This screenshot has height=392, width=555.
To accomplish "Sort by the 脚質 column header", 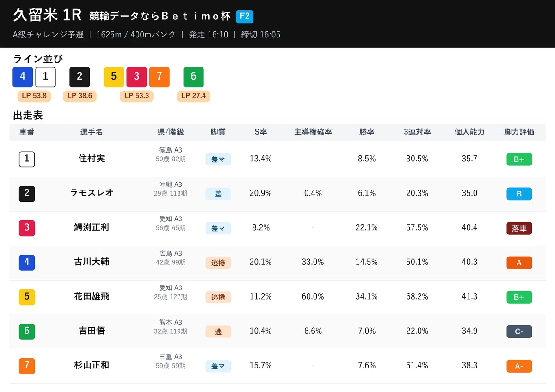I will pyautogui.click(x=218, y=132).
